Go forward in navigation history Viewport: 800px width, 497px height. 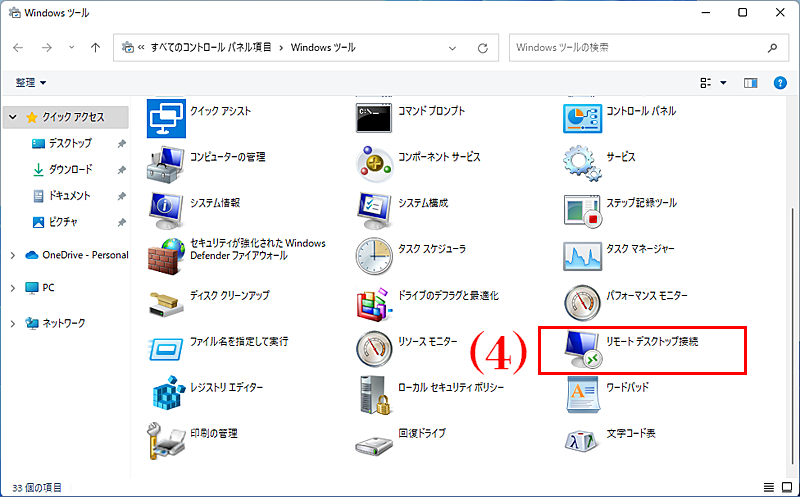pyautogui.click(x=46, y=47)
